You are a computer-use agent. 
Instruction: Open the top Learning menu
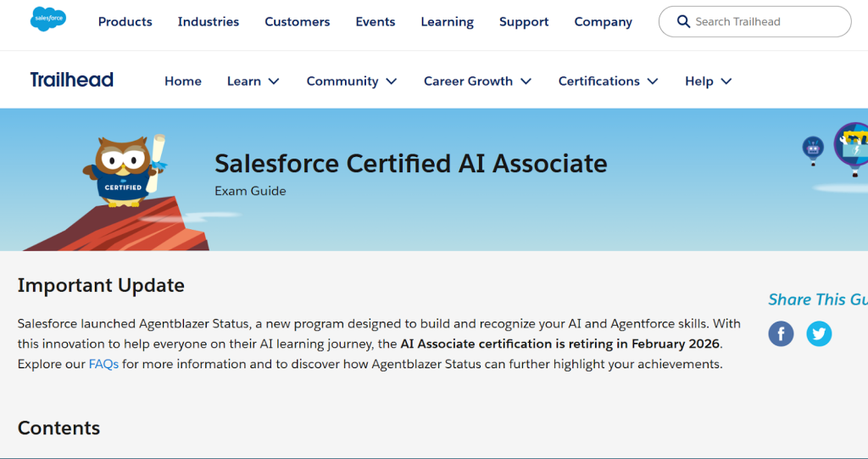pyautogui.click(x=448, y=21)
